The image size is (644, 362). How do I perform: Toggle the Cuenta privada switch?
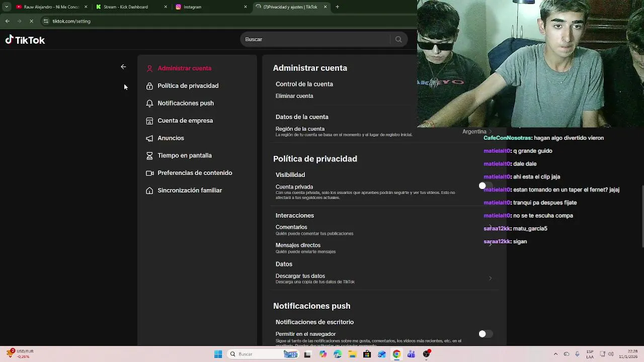click(x=486, y=186)
